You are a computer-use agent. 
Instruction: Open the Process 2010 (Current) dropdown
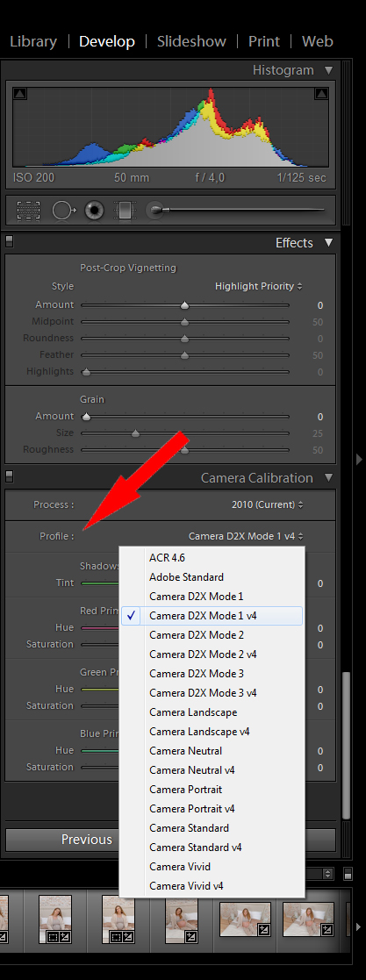click(x=267, y=504)
